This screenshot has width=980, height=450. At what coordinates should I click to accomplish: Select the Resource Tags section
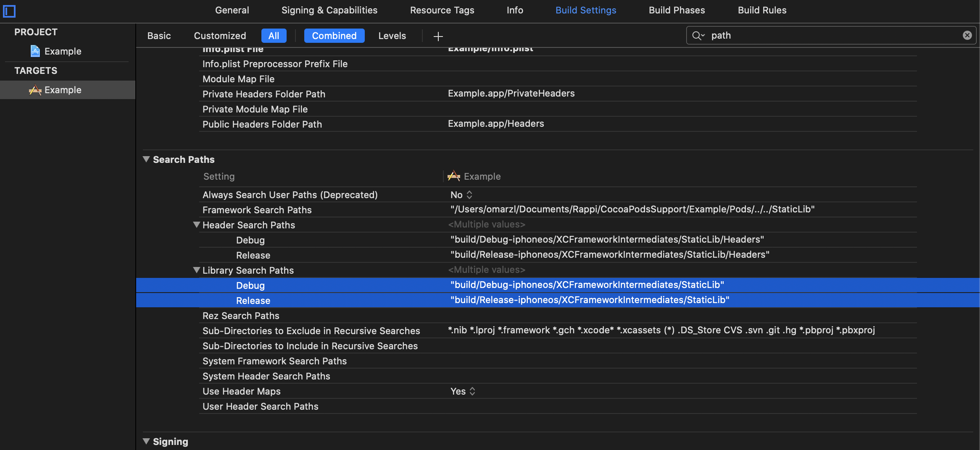point(442,10)
